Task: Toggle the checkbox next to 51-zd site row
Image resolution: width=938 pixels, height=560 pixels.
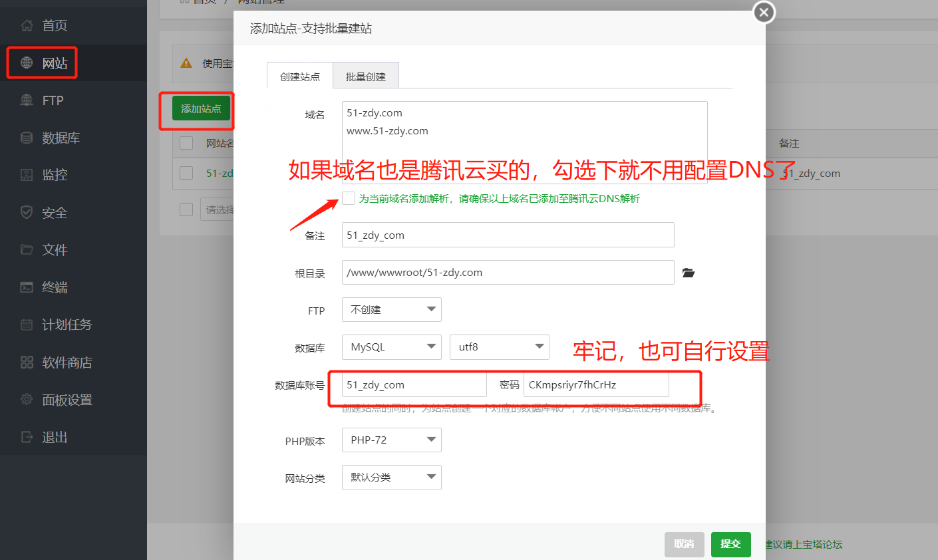Action: click(x=187, y=173)
